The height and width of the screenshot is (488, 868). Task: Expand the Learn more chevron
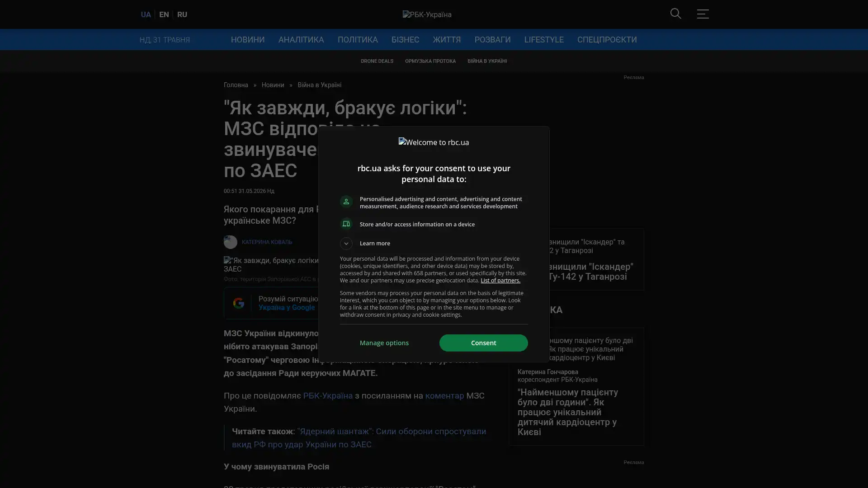pos(346,244)
